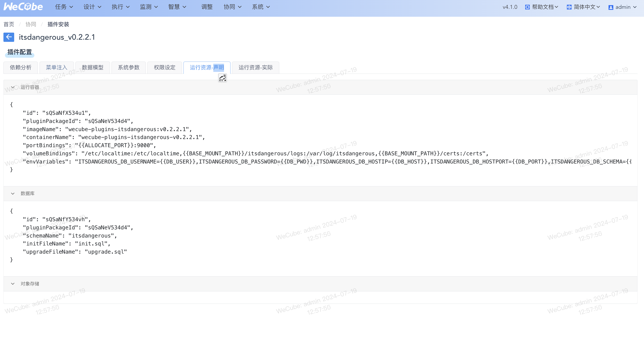
Task: Open the 协同 top menu
Action: (x=232, y=7)
